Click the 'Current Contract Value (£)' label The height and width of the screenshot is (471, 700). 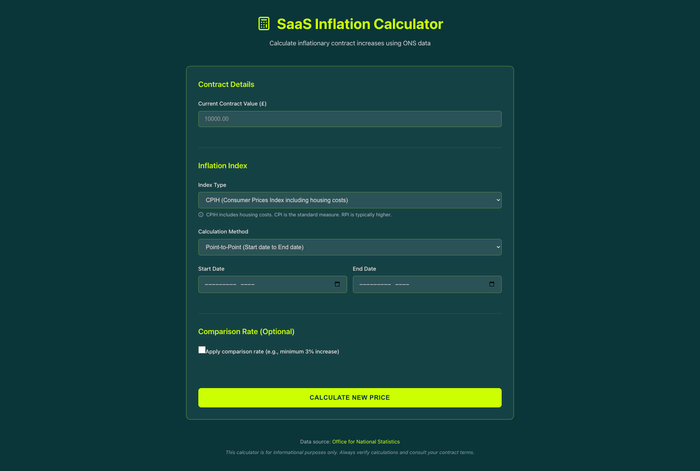coord(232,103)
